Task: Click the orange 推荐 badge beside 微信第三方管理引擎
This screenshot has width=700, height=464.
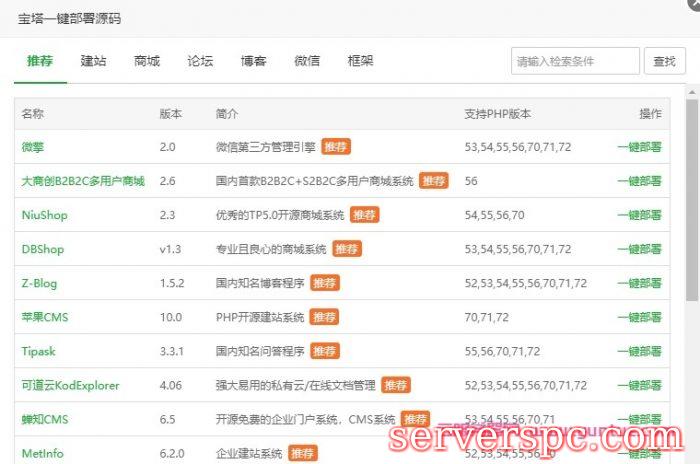Action: 336,147
